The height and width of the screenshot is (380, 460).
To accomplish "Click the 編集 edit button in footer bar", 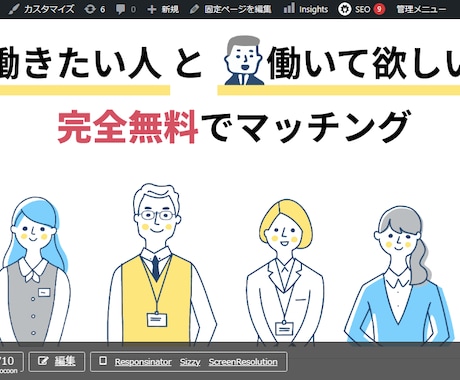I will (57, 362).
